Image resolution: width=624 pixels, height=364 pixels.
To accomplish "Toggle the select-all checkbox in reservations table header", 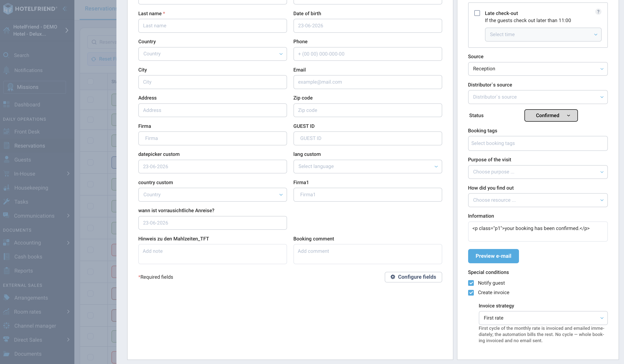I will [90, 81].
